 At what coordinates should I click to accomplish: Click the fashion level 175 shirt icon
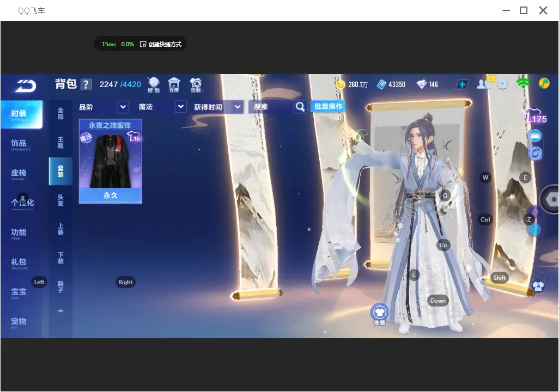(535, 116)
